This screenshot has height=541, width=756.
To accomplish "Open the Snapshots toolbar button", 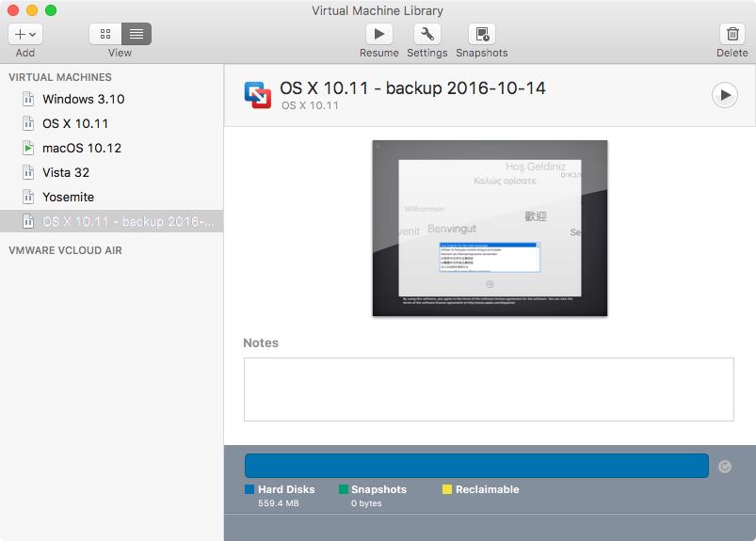I will (x=482, y=34).
